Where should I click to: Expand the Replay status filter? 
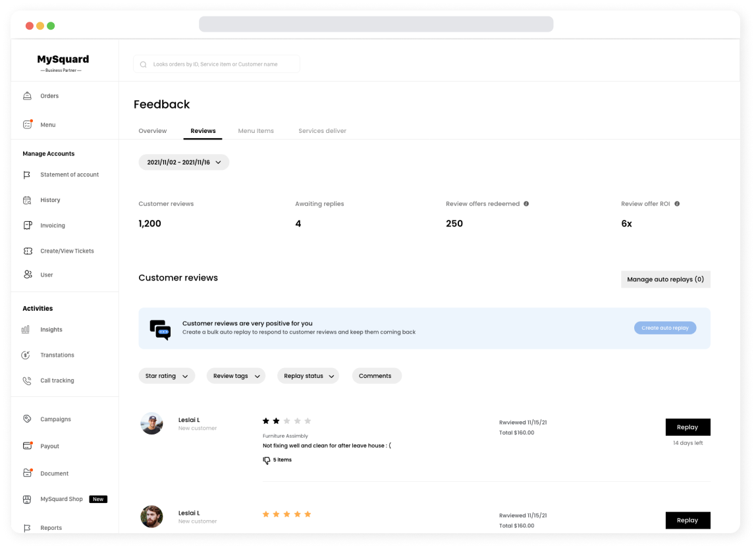[x=308, y=376]
